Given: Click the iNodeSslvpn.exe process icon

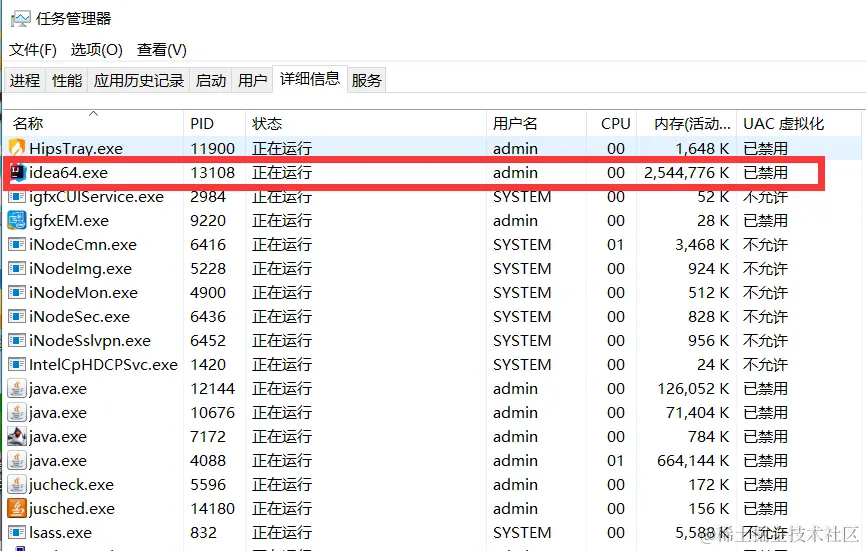Looking at the screenshot, I should coord(17,341).
